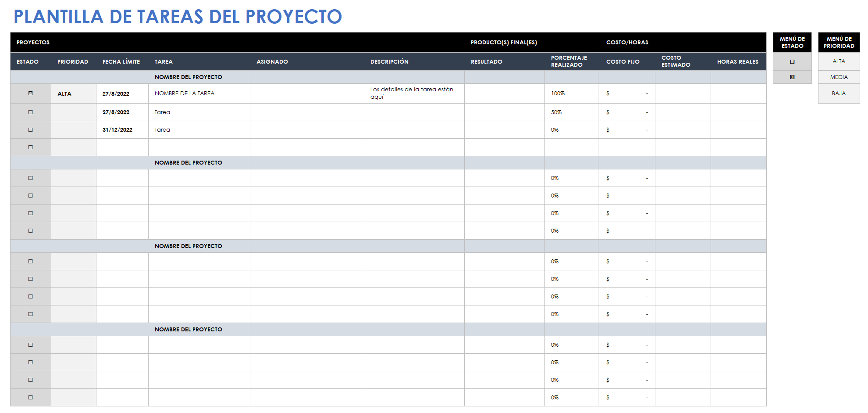Click the ALTA option in MENÚ DE PRIORIDAD
Screen dimensions: 868x413
839,61
